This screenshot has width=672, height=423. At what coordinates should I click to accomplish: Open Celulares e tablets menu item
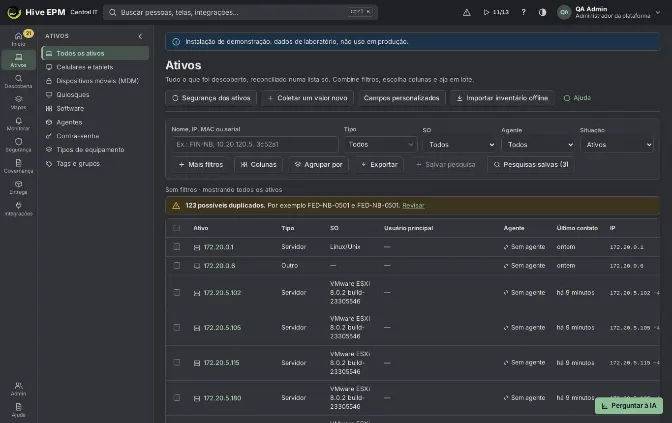(95, 67)
